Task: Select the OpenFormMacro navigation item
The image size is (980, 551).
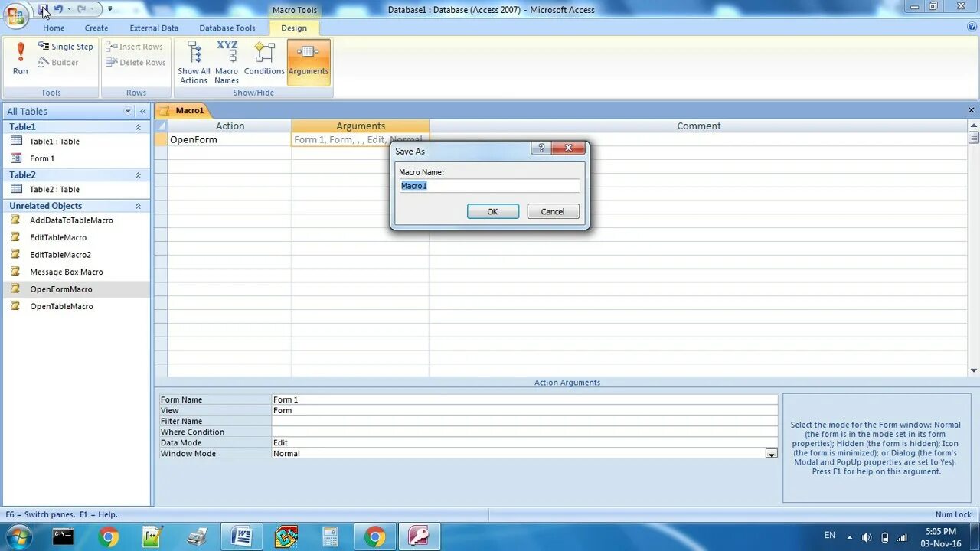Action: pos(61,289)
